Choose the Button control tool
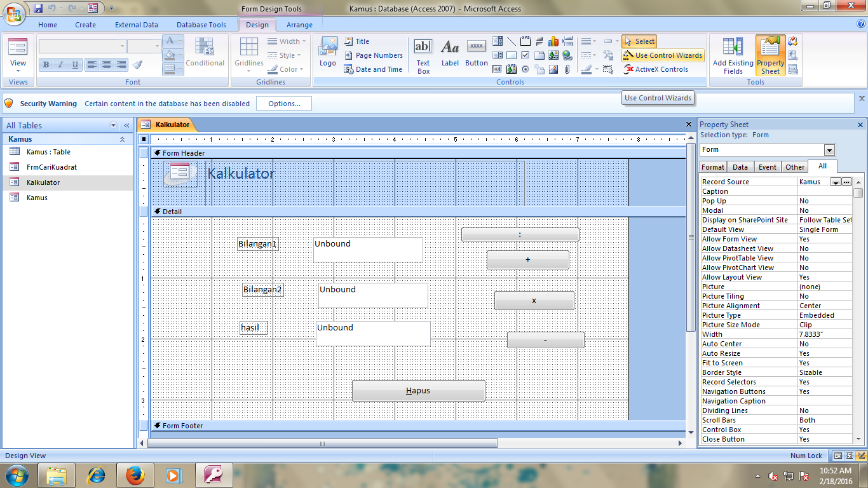The width and height of the screenshot is (868, 488). tap(477, 53)
